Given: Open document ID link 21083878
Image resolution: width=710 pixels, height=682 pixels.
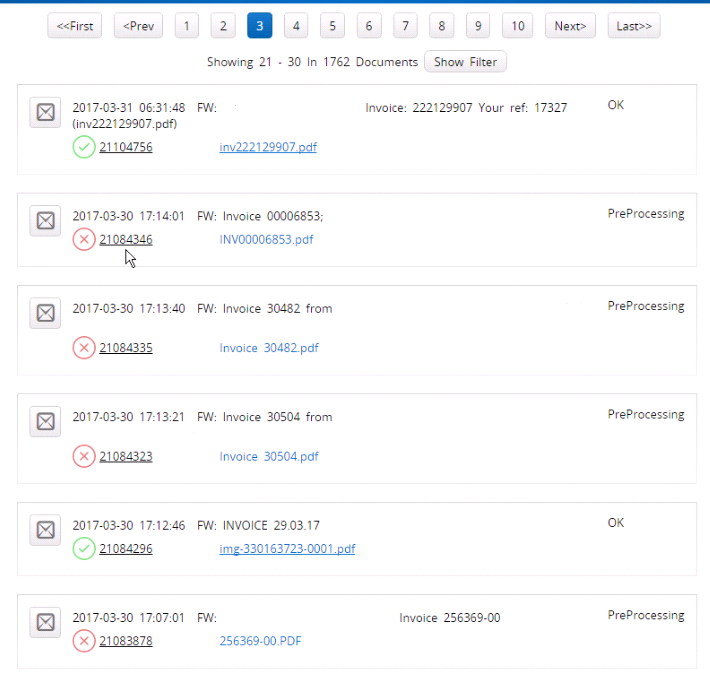Looking at the screenshot, I should [x=126, y=641].
